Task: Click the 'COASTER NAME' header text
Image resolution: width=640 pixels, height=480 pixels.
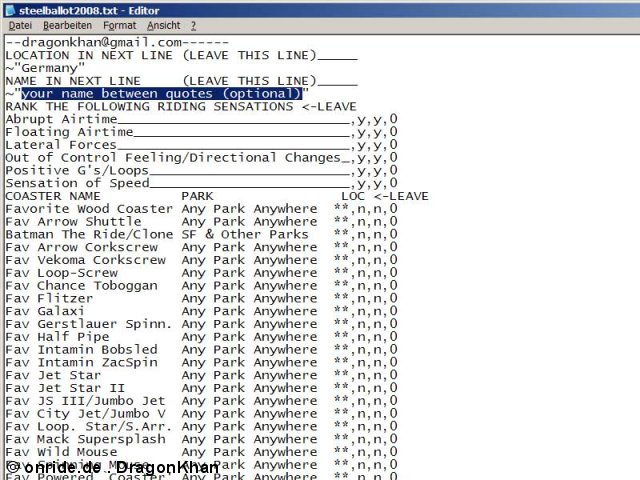Action: click(x=53, y=196)
